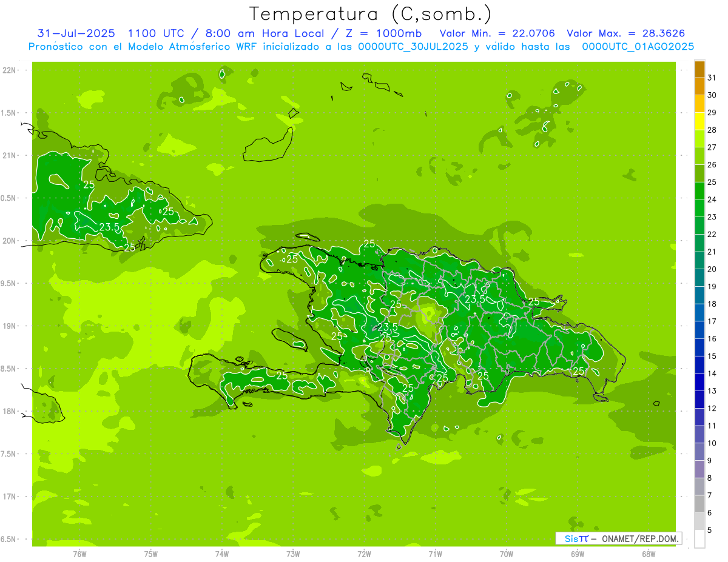Click the 23.5 contour label over Cuba
The height and width of the screenshot is (562, 728).
click(x=109, y=227)
